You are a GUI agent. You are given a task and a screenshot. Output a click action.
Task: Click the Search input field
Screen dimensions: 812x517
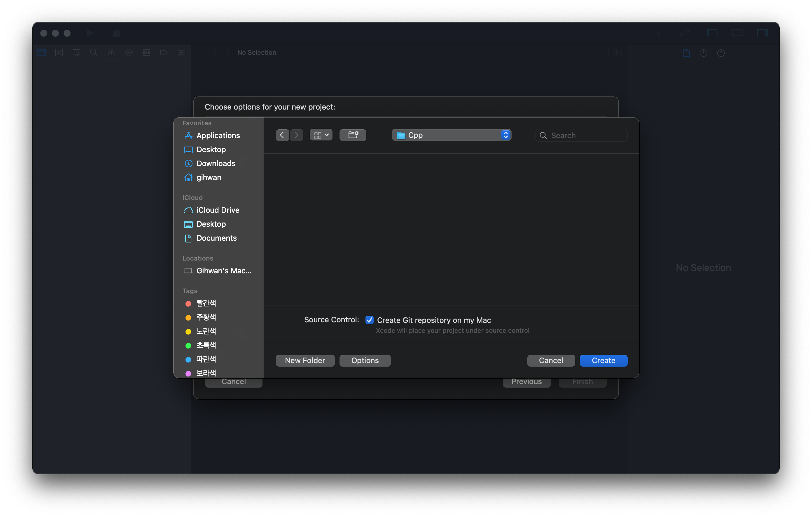pyautogui.click(x=582, y=135)
